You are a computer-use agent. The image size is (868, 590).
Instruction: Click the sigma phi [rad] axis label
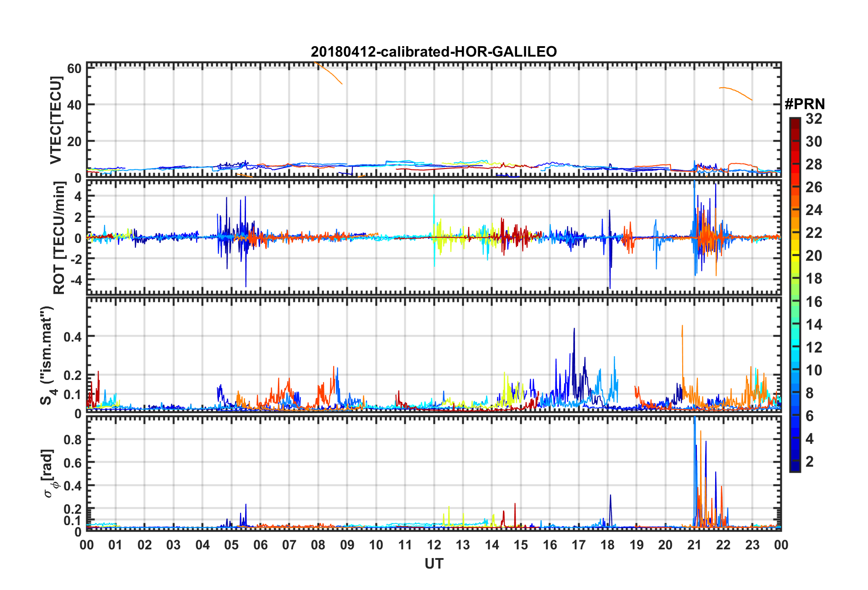[x=48, y=474]
